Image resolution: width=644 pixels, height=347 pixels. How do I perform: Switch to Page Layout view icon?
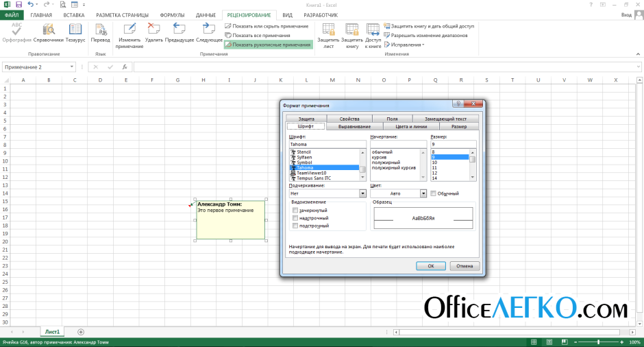pyautogui.click(x=549, y=342)
